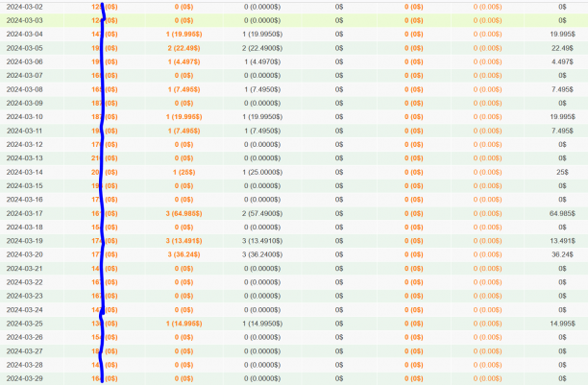Open the orange '1 (25$)' value
588x385 pixels.
tap(184, 172)
